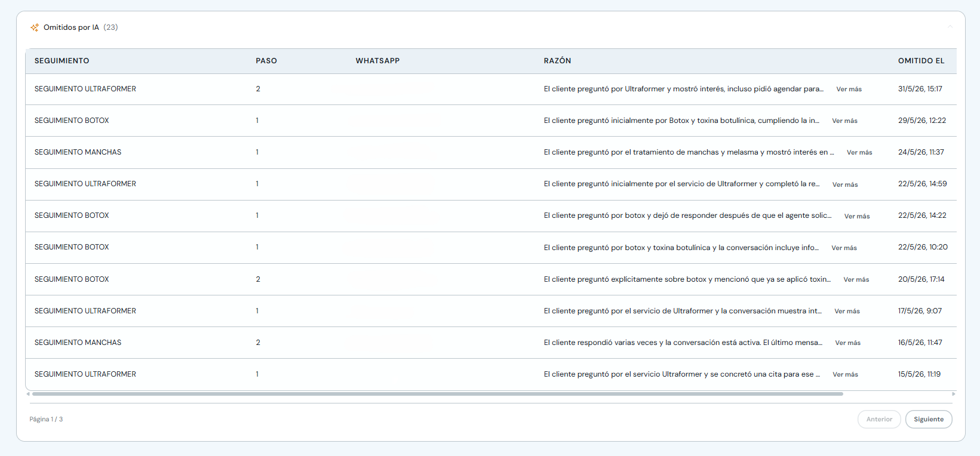This screenshot has width=980, height=456.
Task: Select SEGUIMIENTO MANCHAS in the 16/5/26 row
Action: [78, 343]
